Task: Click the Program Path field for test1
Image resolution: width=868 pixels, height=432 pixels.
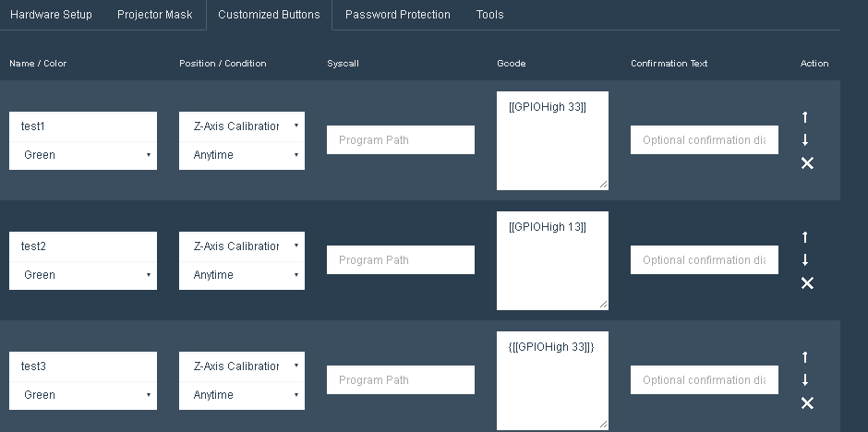Action: point(401,140)
